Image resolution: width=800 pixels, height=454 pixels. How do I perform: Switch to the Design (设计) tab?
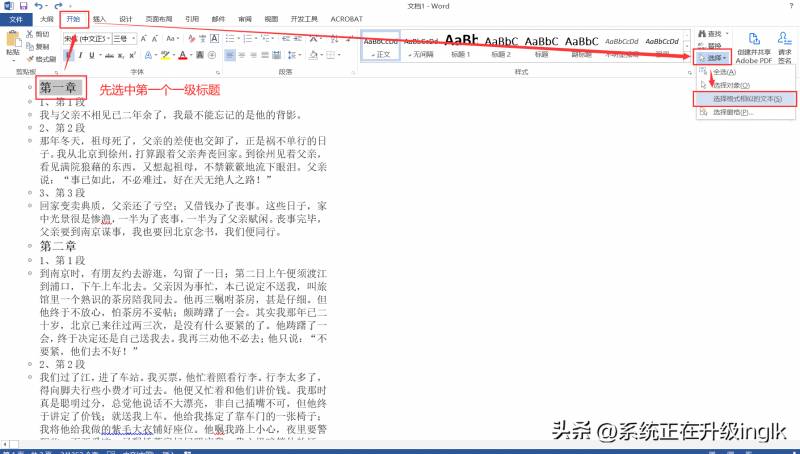click(126, 19)
